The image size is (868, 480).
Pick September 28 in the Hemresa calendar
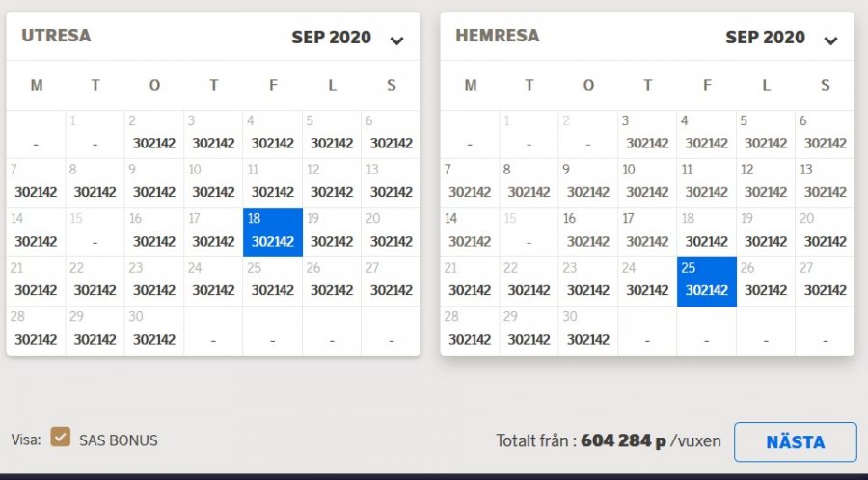click(x=470, y=331)
